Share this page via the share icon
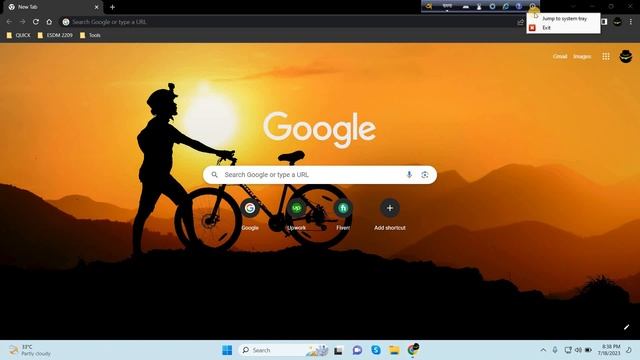This screenshot has height=360, width=640. (520, 22)
